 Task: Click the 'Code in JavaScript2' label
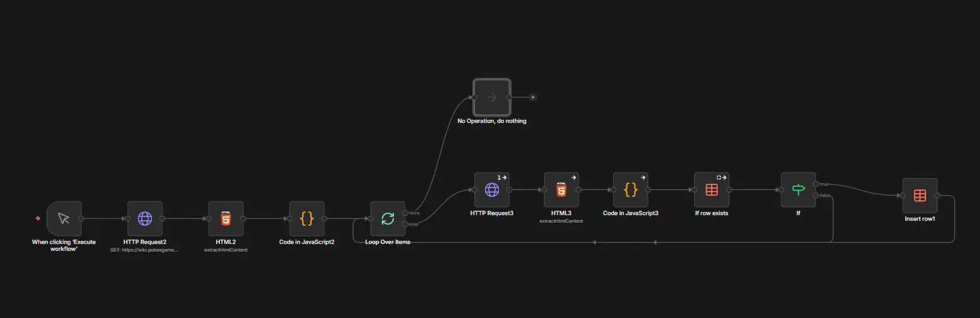307,241
